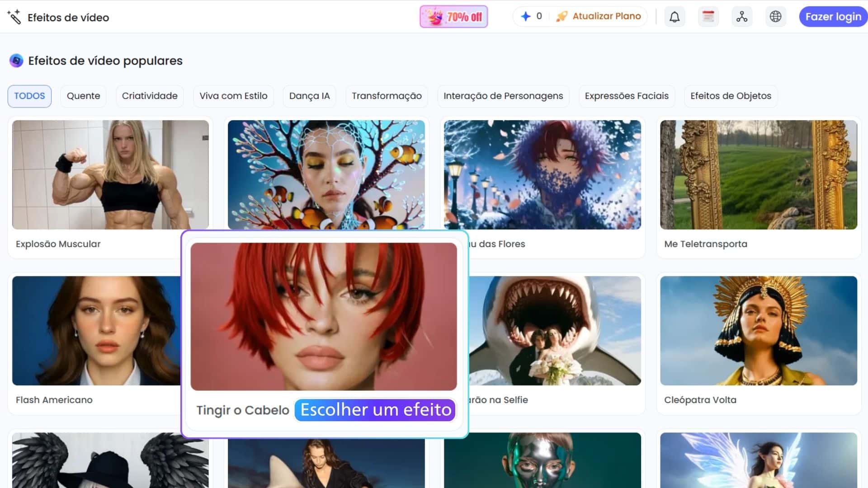
Task: Select the Dança IA category
Action: [x=309, y=96]
